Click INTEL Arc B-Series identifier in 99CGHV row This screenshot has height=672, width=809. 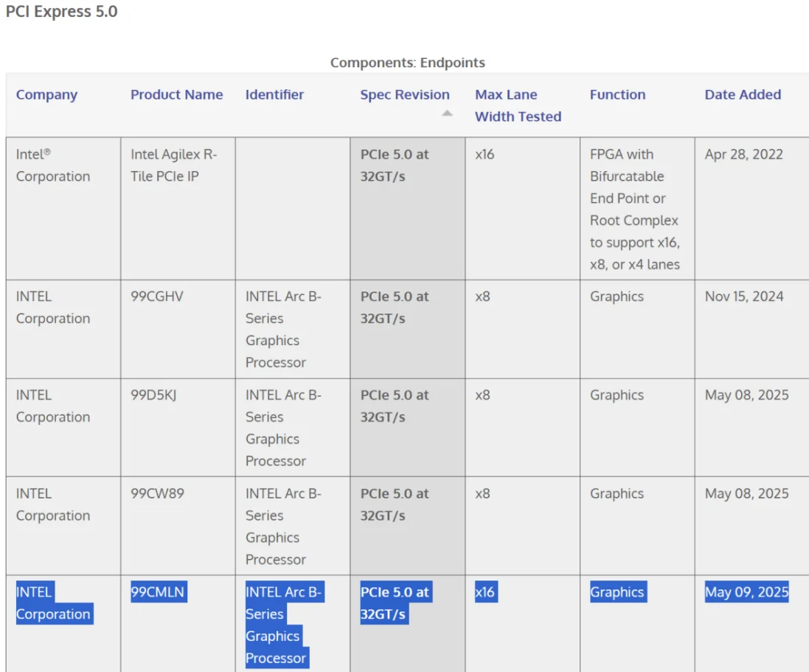point(283,329)
